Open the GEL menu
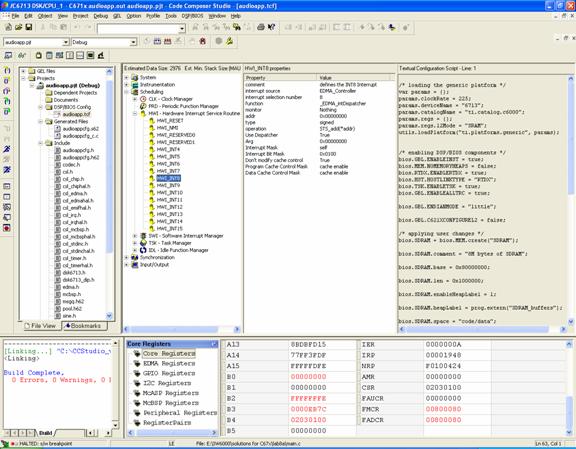Image resolution: width=576 pixels, height=449 pixels. point(117,16)
